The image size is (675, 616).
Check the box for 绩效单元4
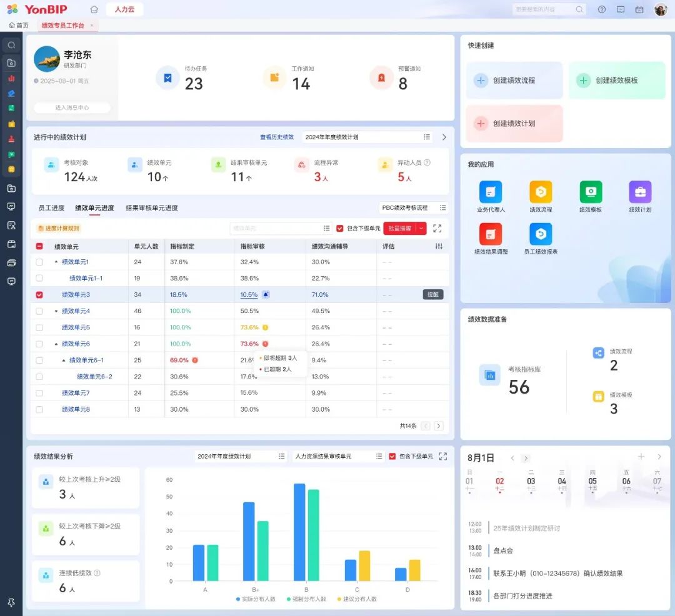tap(39, 311)
